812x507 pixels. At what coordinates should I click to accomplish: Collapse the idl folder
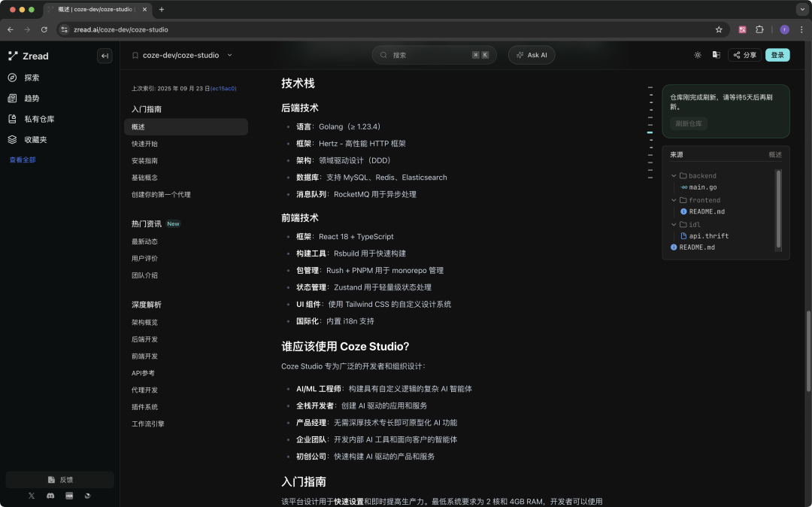pos(674,225)
